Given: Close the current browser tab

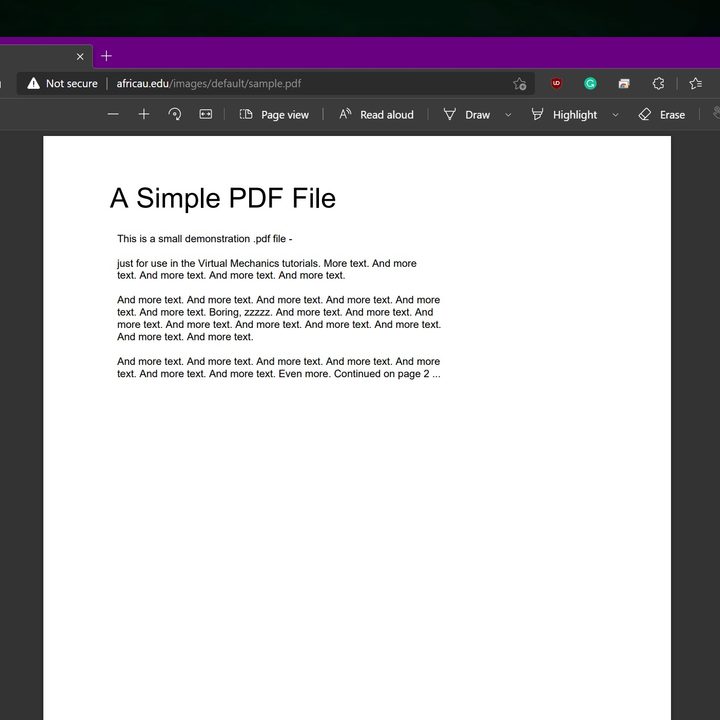Looking at the screenshot, I should [x=80, y=56].
